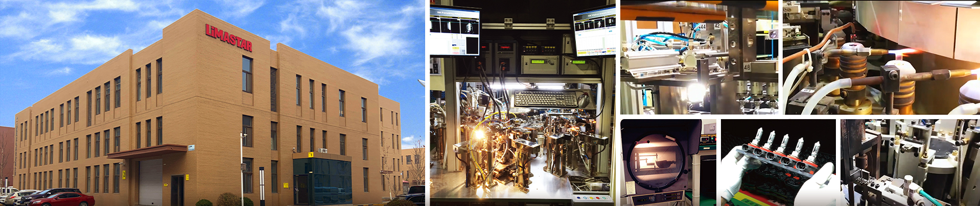Open the burner flame sealing photo
980x206 pixels.
point(881,57)
